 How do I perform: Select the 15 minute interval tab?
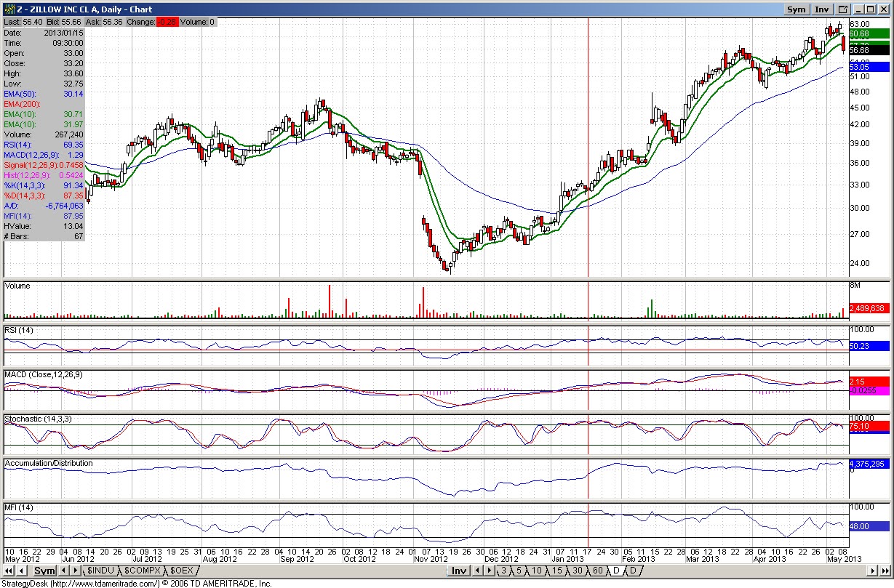click(x=556, y=571)
